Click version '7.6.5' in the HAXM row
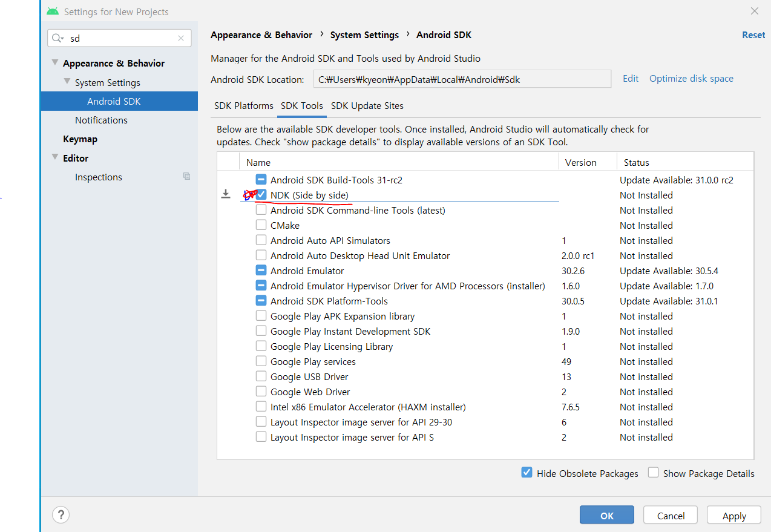771x532 pixels. tap(571, 407)
